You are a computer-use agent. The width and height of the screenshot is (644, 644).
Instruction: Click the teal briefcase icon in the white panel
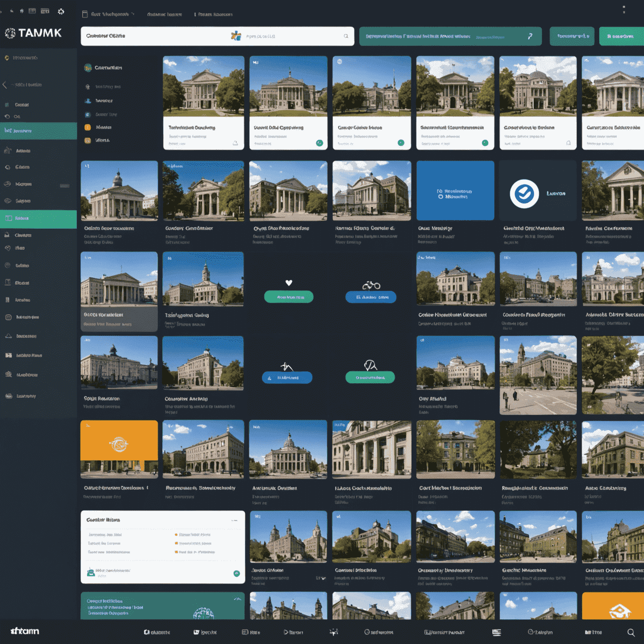point(91,572)
